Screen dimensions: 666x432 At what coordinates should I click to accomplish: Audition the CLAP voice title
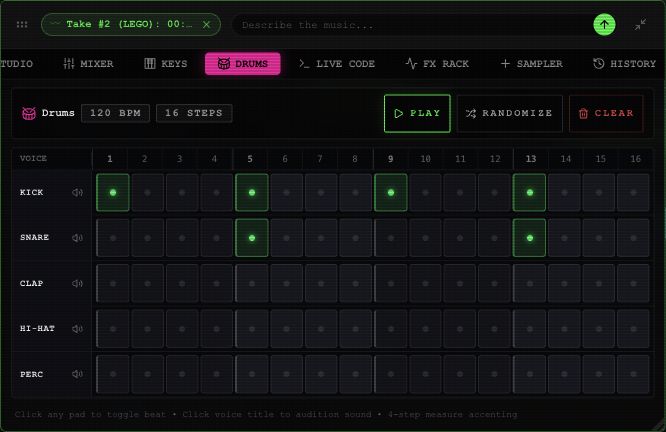31,283
